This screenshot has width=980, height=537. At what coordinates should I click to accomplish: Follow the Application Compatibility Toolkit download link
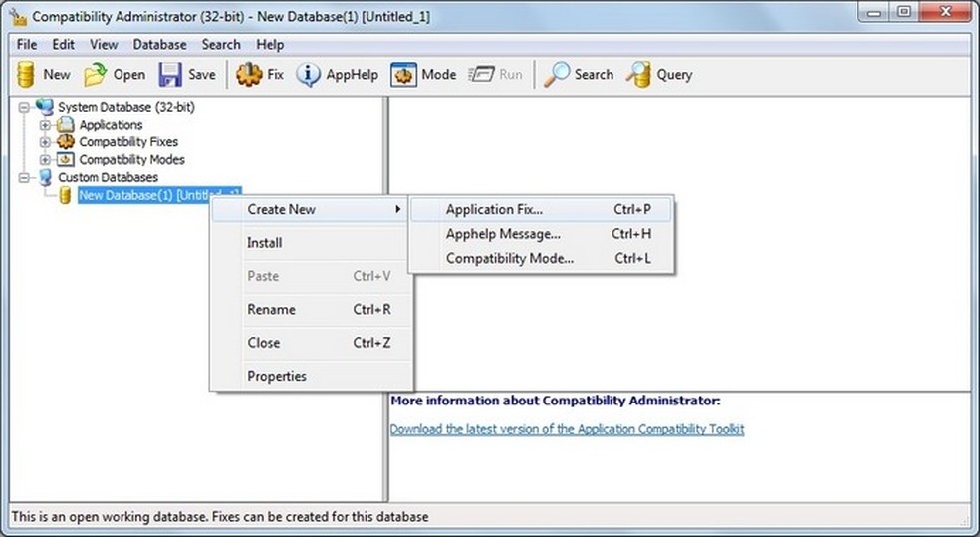pyautogui.click(x=567, y=429)
